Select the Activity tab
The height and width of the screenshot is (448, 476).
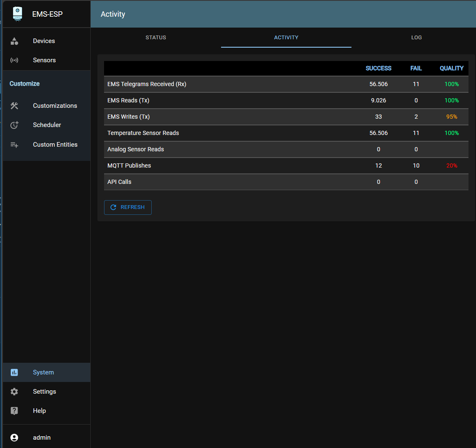point(286,38)
